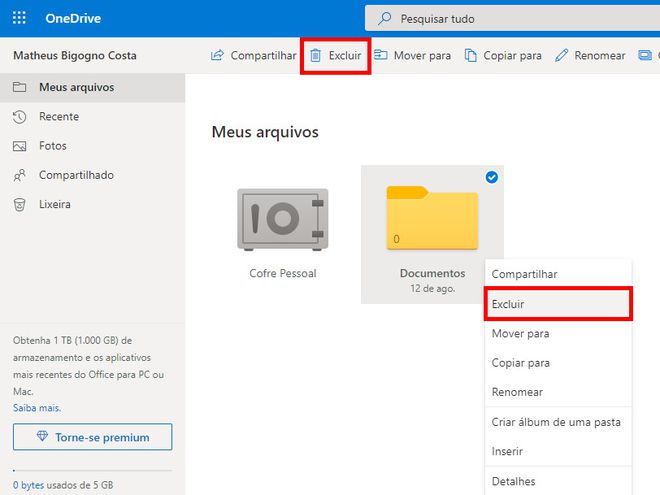
Task: Focus the Pesquisar tudo search field
Action: pos(512,19)
